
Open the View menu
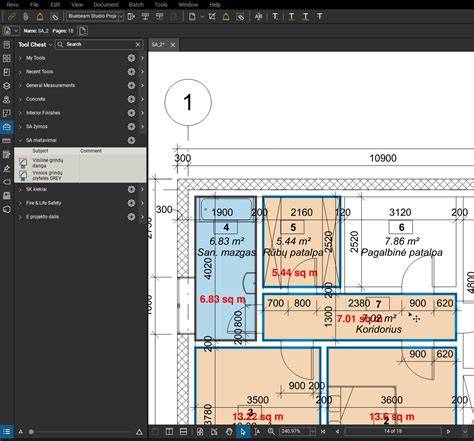click(x=77, y=5)
